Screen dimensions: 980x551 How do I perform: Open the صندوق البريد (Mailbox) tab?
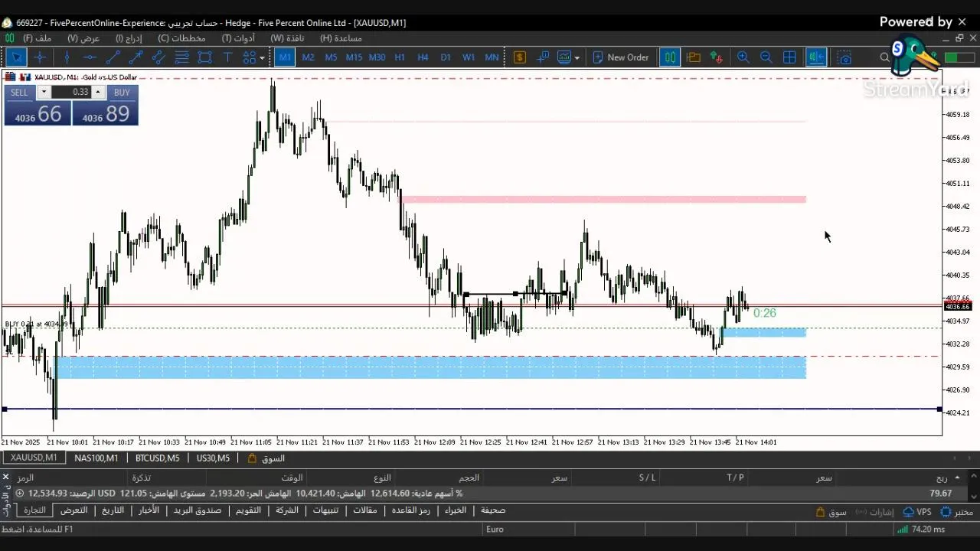(197, 510)
